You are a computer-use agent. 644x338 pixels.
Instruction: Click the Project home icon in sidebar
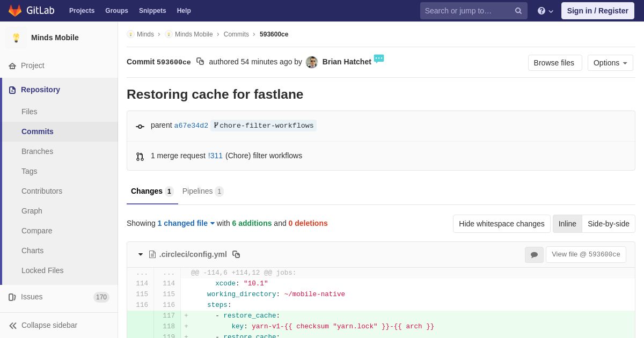pyautogui.click(x=12, y=66)
